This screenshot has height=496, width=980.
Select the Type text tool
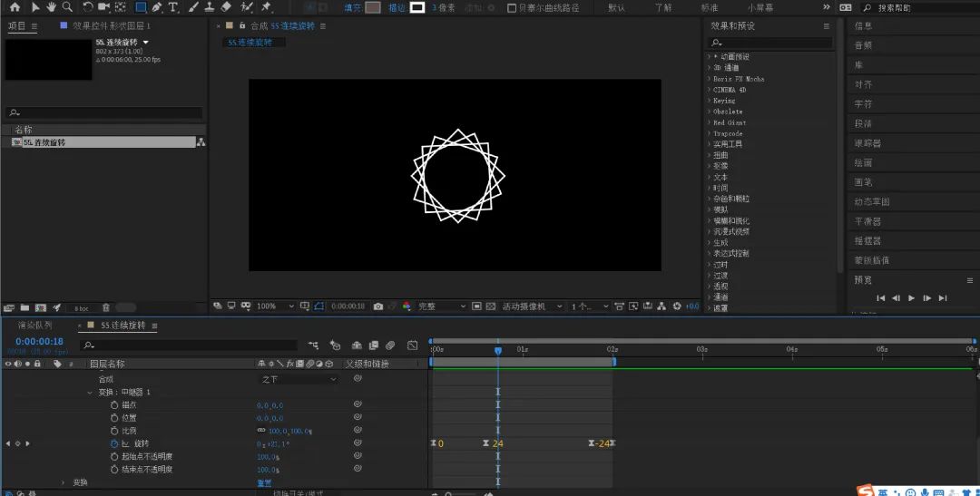click(x=173, y=7)
